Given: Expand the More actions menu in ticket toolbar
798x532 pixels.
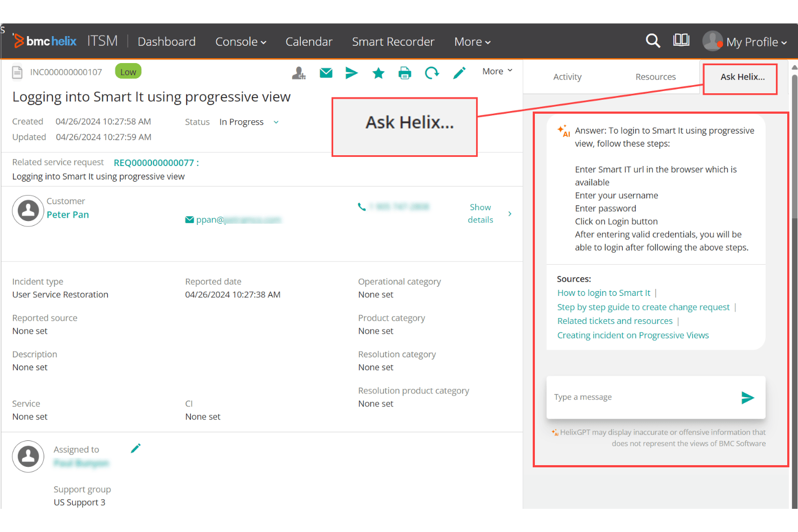Looking at the screenshot, I should pyautogui.click(x=497, y=71).
